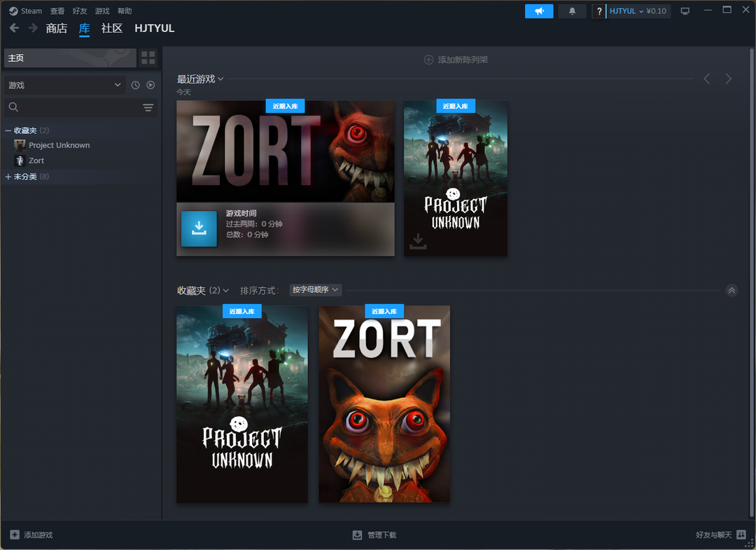Maximize the Steam window
Image resolution: width=756 pixels, height=550 pixels.
pyautogui.click(x=727, y=10)
